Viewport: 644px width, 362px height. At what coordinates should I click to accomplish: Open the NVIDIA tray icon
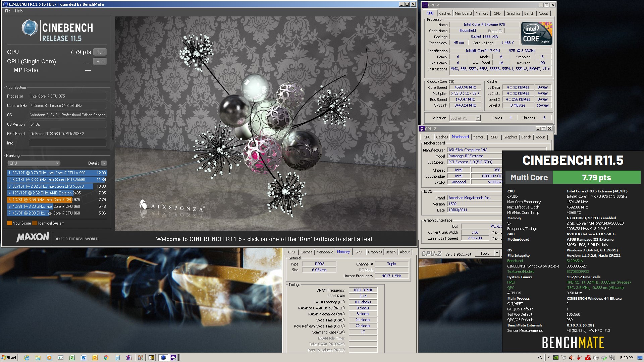point(556,358)
